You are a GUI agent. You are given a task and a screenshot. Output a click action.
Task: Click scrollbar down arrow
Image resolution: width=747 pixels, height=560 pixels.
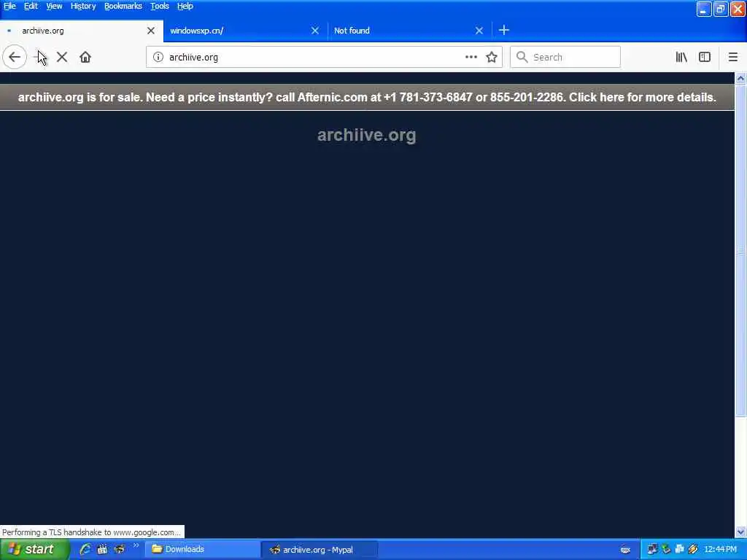coord(740,532)
